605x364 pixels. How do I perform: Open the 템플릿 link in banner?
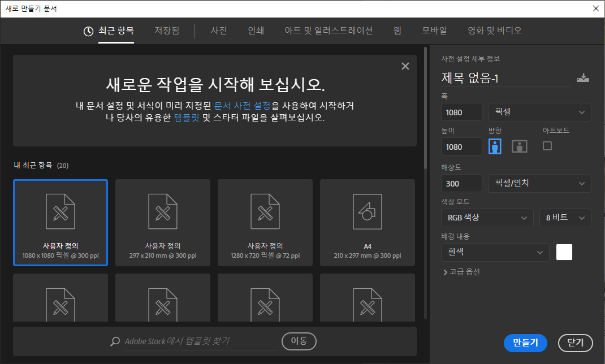(x=187, y=118)
